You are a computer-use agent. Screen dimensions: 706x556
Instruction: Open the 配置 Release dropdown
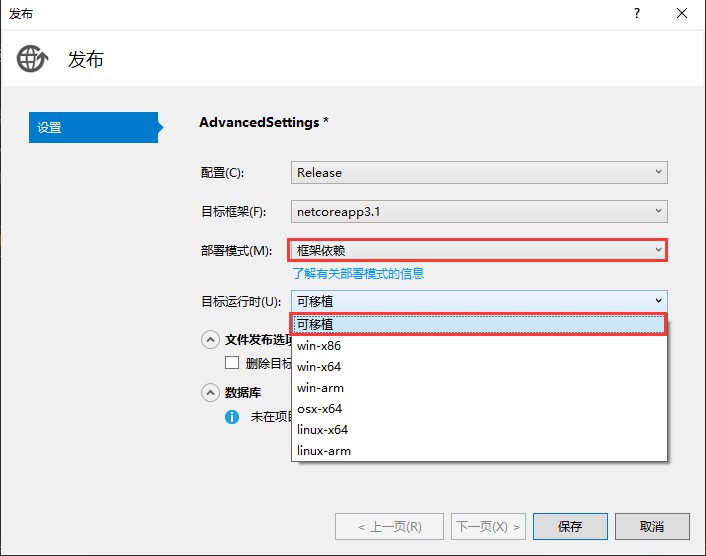(x=479, y=172)
